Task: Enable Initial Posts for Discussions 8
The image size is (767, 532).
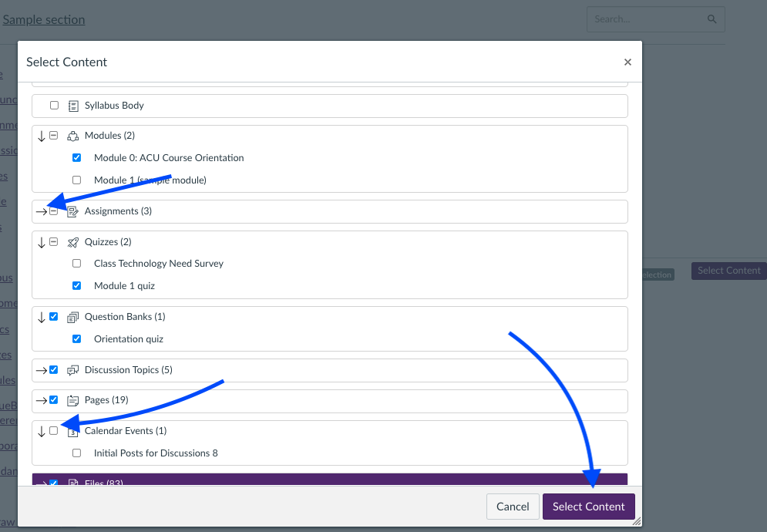Action: (x=76, y=453)
